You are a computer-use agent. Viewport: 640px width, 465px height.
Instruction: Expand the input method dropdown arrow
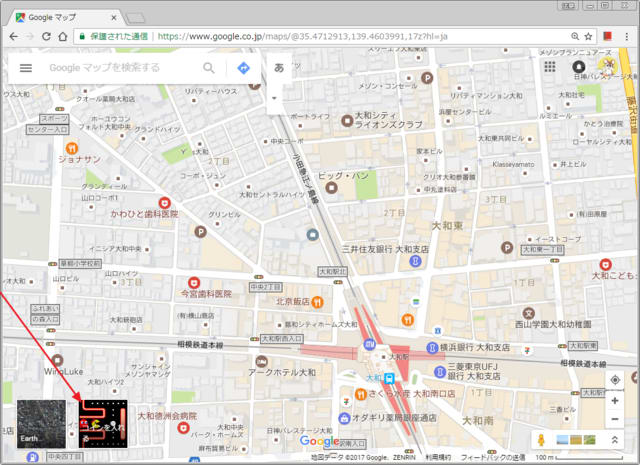(x=274, y=98)
